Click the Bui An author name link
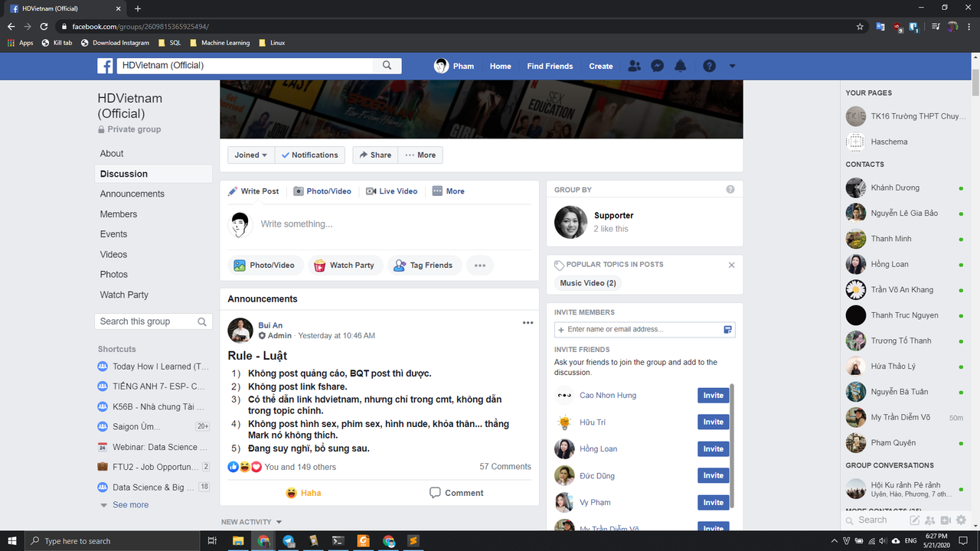The width and height of the screenshot is (980, 551). point(270,325)
